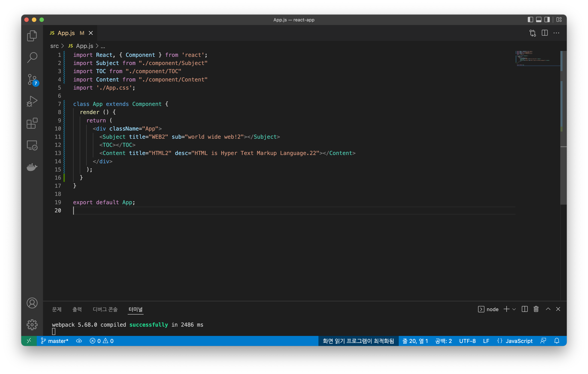Viewport: 588px width, 374px height.
Task: Switch to the 디버그 콘솔 tab
Action: tap(105, 309)
